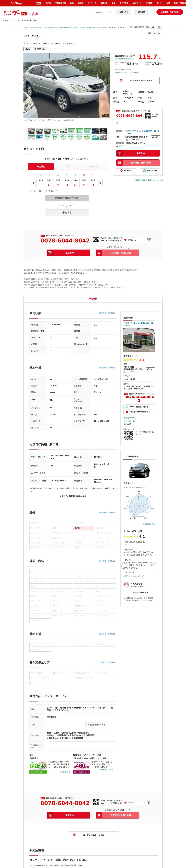186x868 pixels.
Task: Click main Harrier car photo
Action: coord(66,85)
